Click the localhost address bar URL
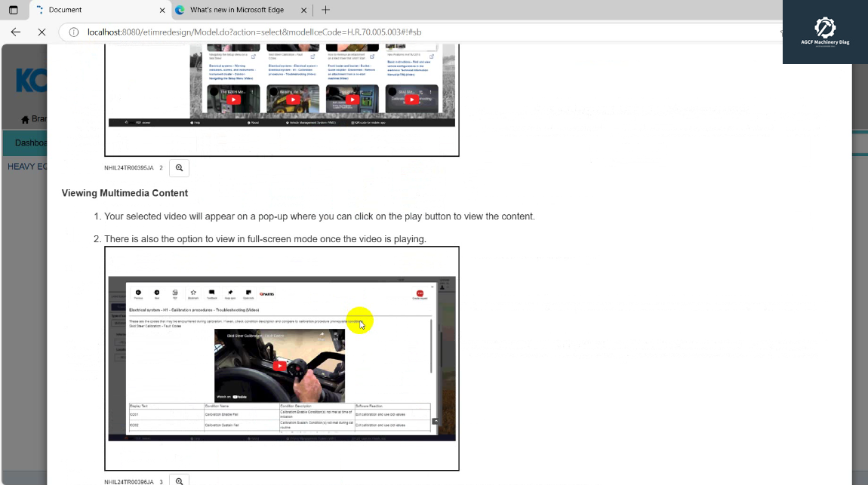This screenshot has width=868, height=485. coord(254,32)
